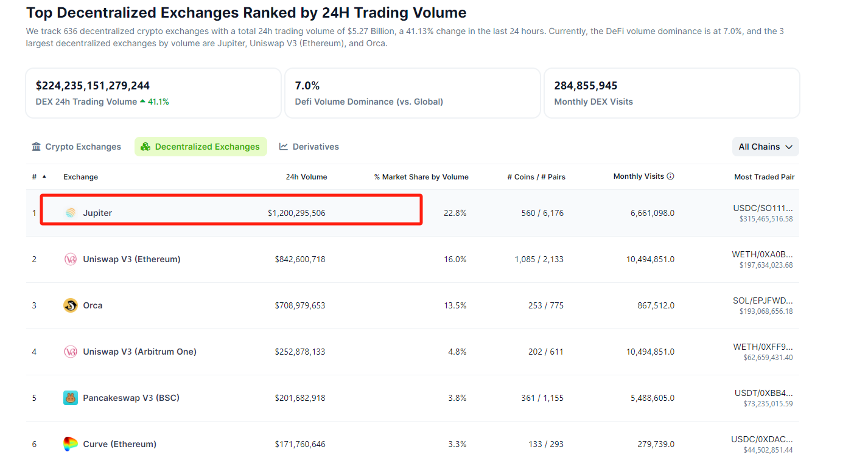Screen dimensions: 868x455
Task: Click Orca's 867,512.0 monthly visits
Action: (x=656, y=305)
